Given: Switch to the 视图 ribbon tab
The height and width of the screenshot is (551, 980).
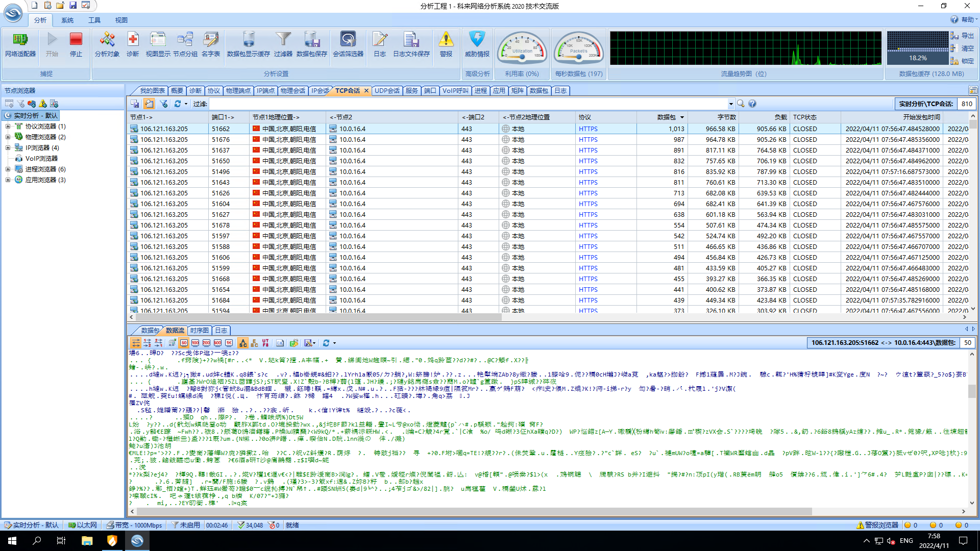Looking at the screenshot, I should point(121,20).
